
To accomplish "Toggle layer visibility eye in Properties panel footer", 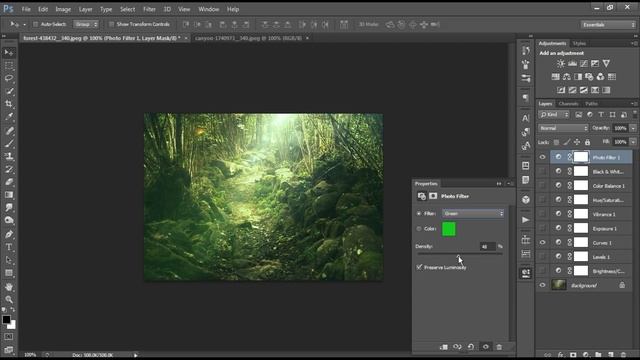I will click(485, 347).
